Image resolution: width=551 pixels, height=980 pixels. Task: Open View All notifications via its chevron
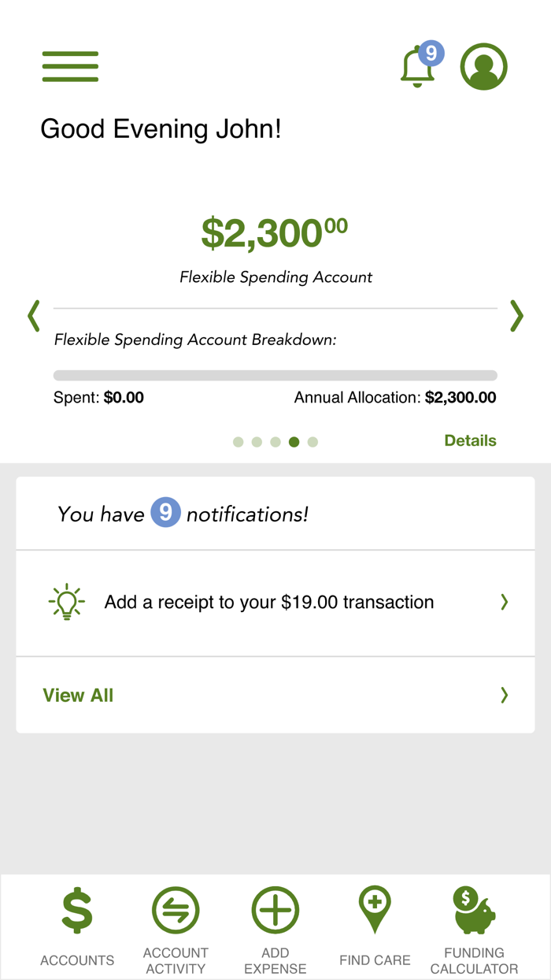point(504,695)
